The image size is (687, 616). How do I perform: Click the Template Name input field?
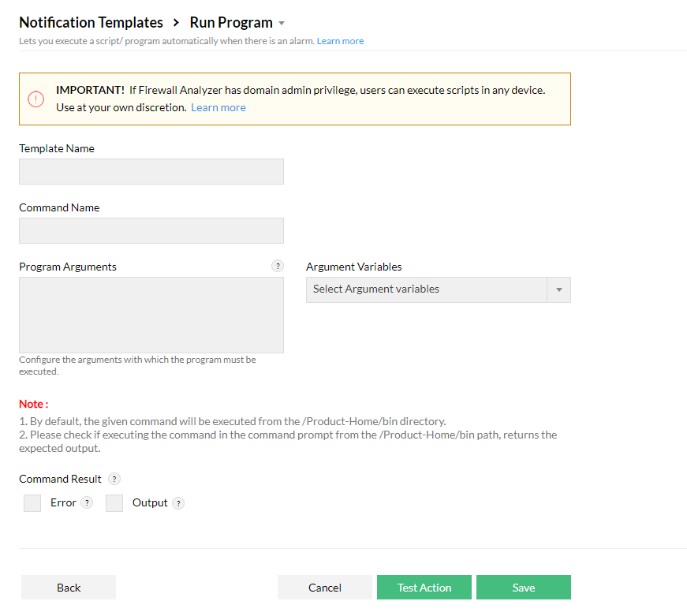tap(151, 171)
